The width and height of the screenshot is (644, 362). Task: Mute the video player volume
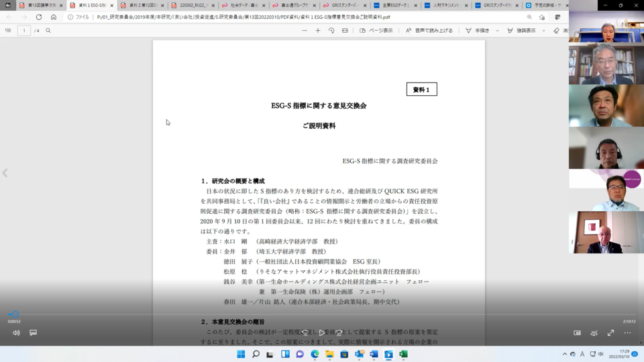(16, 333)
